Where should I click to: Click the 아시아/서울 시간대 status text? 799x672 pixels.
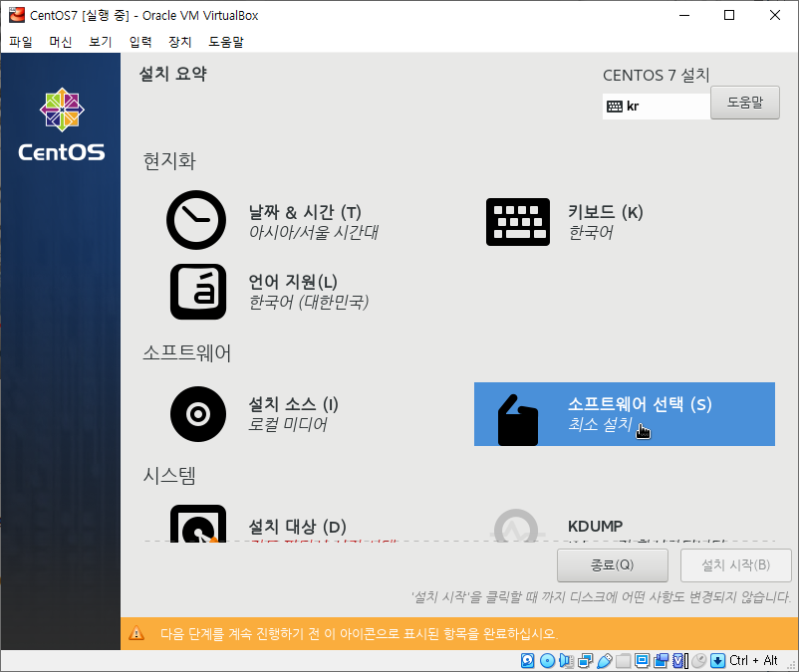(x=314, y=233)
